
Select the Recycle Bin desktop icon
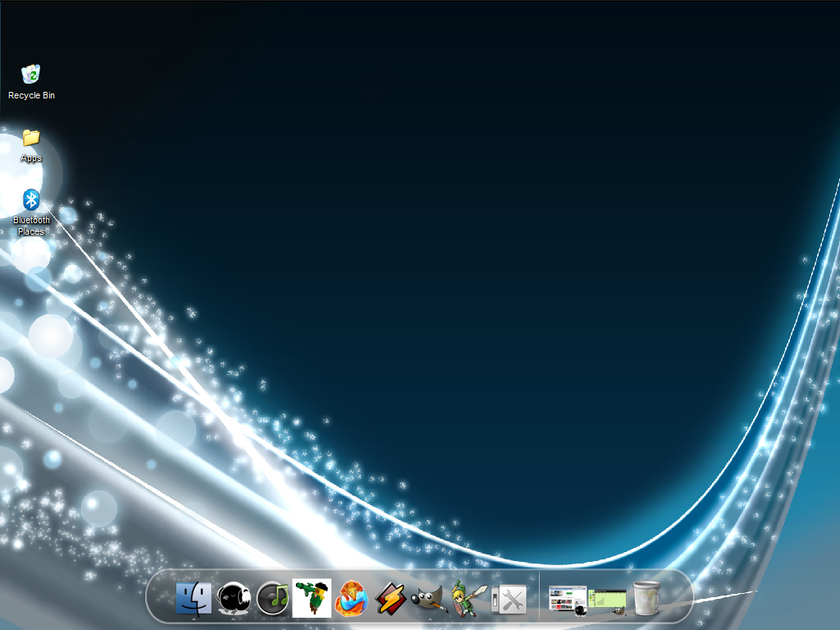tap(31, 75)
